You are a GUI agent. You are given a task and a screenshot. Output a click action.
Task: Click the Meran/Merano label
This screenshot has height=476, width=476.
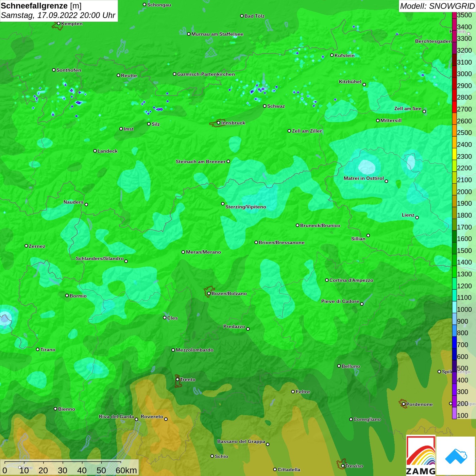[203, 252]
